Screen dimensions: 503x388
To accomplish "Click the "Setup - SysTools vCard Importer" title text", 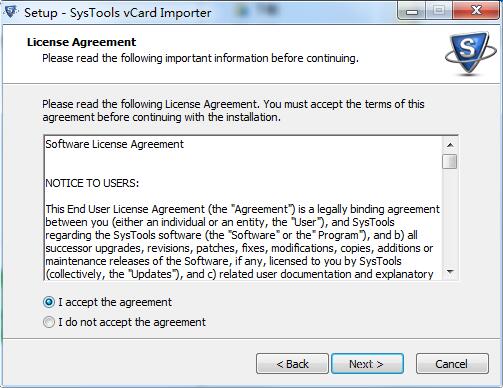I will coord(118,13).
